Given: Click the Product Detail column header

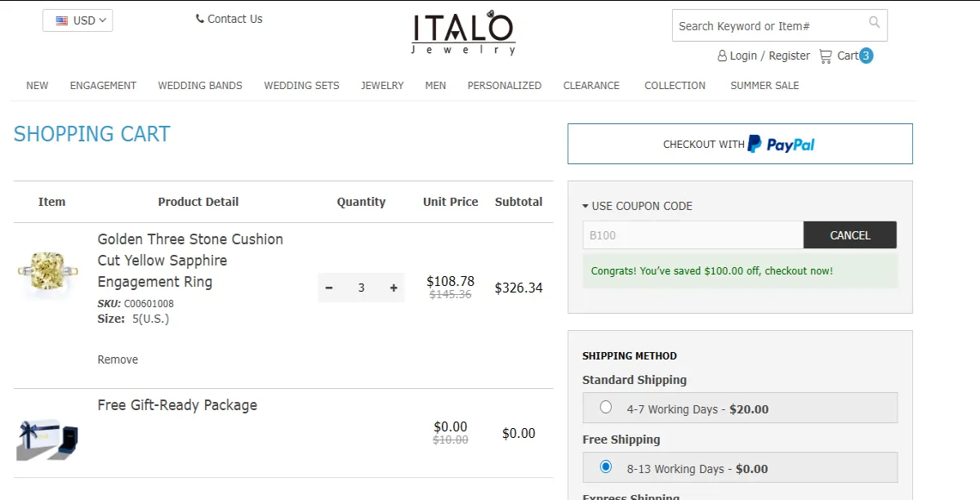Looking at the screenshot, I should click(198, 202).
